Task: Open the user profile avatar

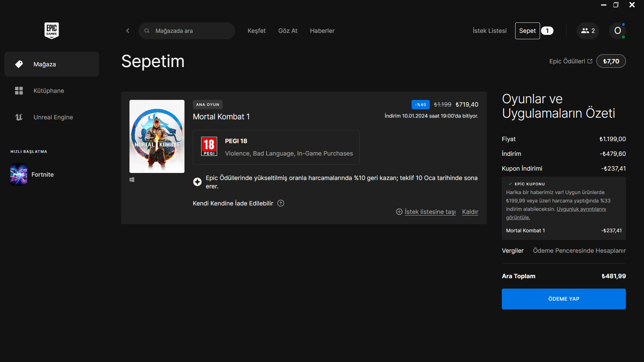Action: [x=618, y=31]
